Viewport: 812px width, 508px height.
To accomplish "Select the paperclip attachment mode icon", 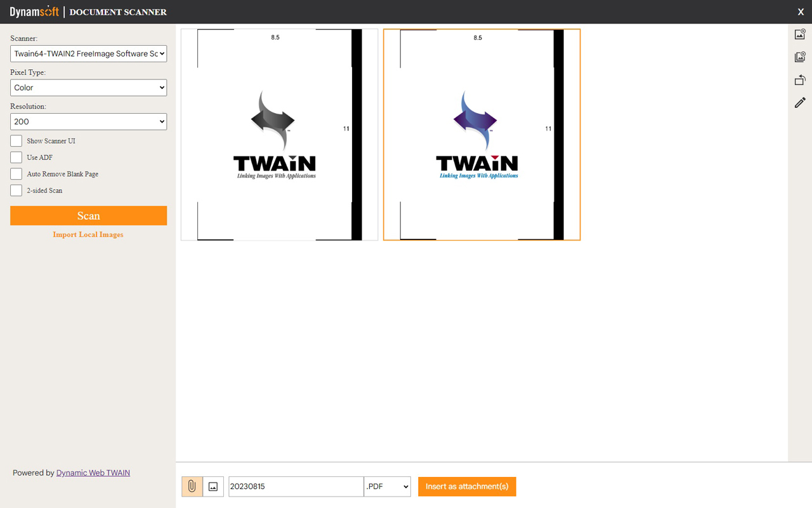I will coord(192,486).
